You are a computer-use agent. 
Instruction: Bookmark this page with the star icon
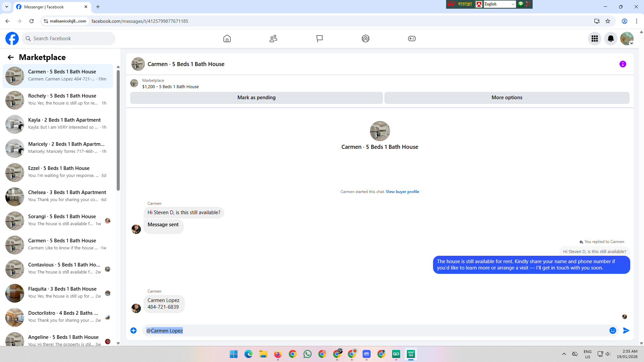[x=608, y=21]
